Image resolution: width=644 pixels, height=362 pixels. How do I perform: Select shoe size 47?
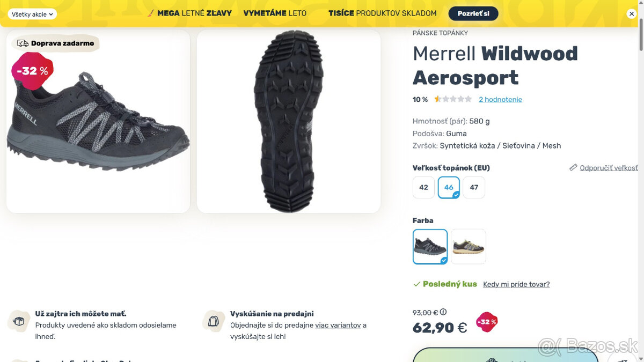point(474,187)
